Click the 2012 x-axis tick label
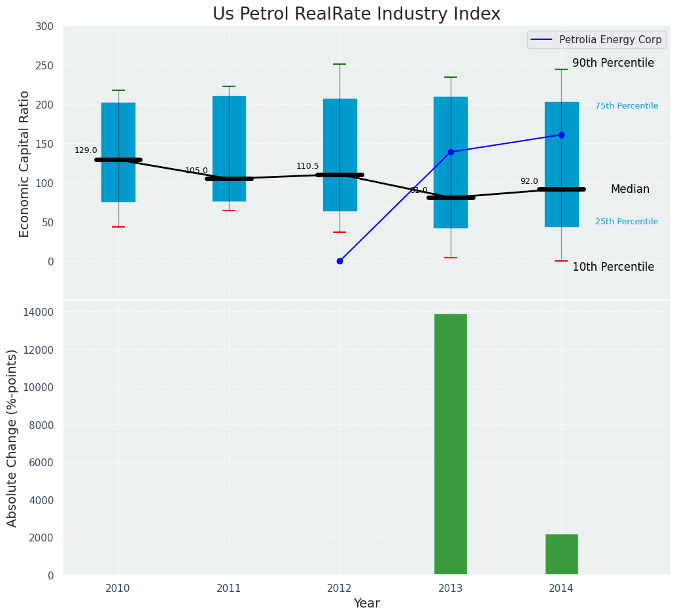 (339, 588)
